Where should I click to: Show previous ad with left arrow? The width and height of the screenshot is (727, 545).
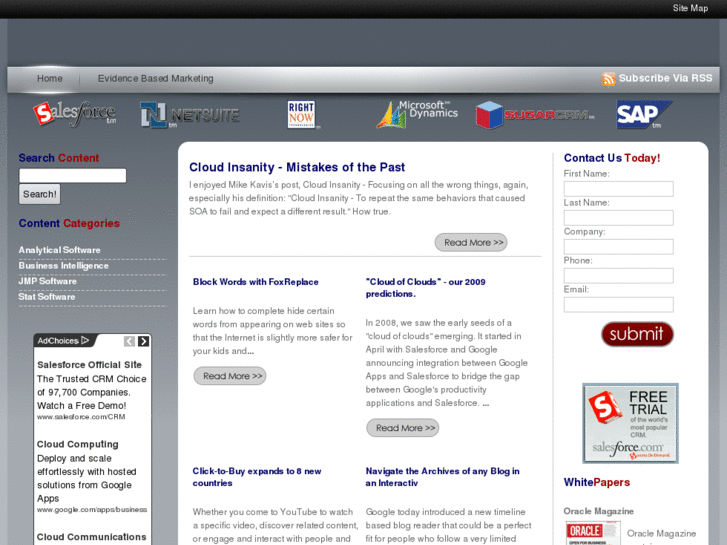click(129, 341)
